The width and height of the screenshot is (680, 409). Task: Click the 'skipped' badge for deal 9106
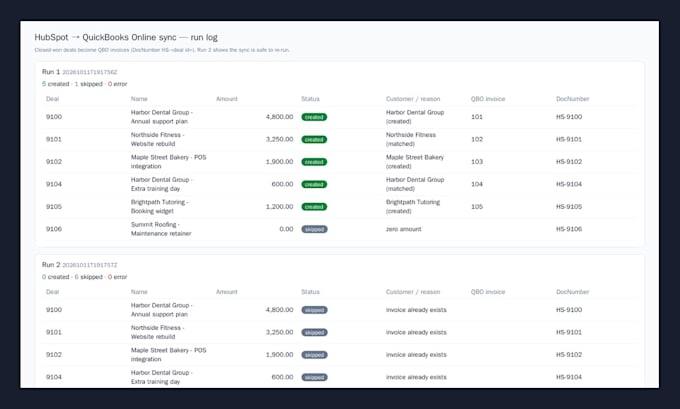[x=314, y=229]
